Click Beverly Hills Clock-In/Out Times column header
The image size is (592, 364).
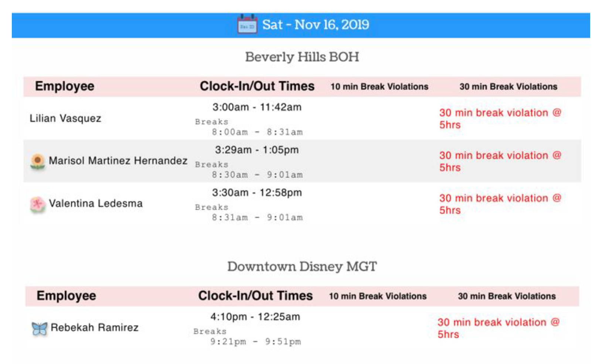tap(257, 86)
